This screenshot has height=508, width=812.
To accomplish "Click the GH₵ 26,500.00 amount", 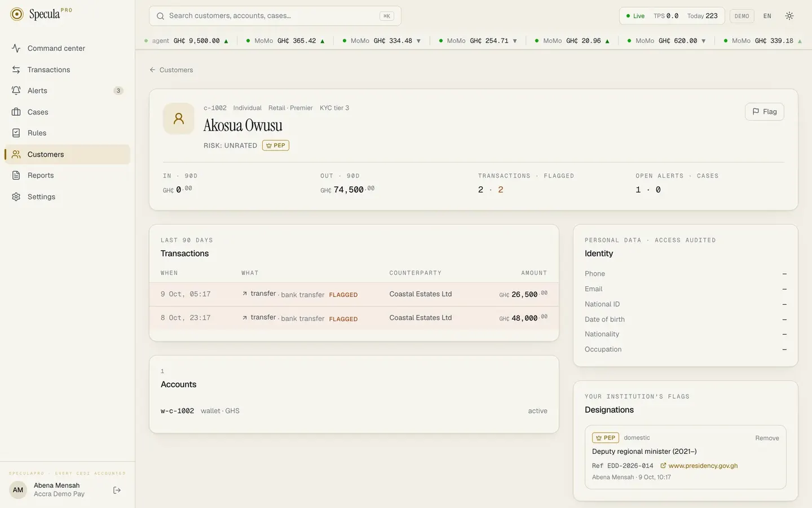I will pos(523,294).
